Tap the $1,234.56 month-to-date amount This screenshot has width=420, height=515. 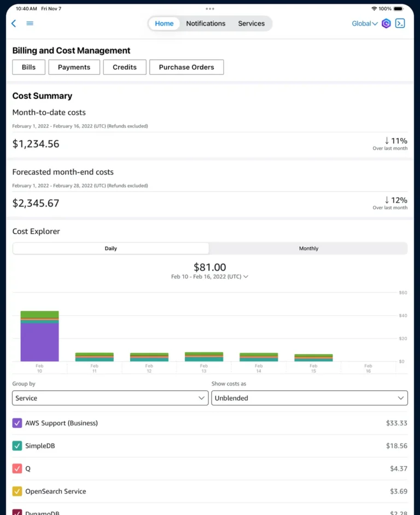coord(36,144)
